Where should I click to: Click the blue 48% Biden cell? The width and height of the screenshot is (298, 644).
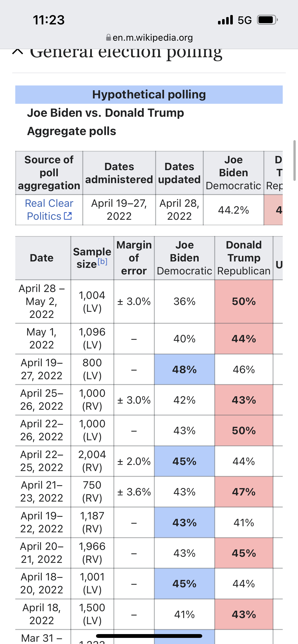[184, 369]
